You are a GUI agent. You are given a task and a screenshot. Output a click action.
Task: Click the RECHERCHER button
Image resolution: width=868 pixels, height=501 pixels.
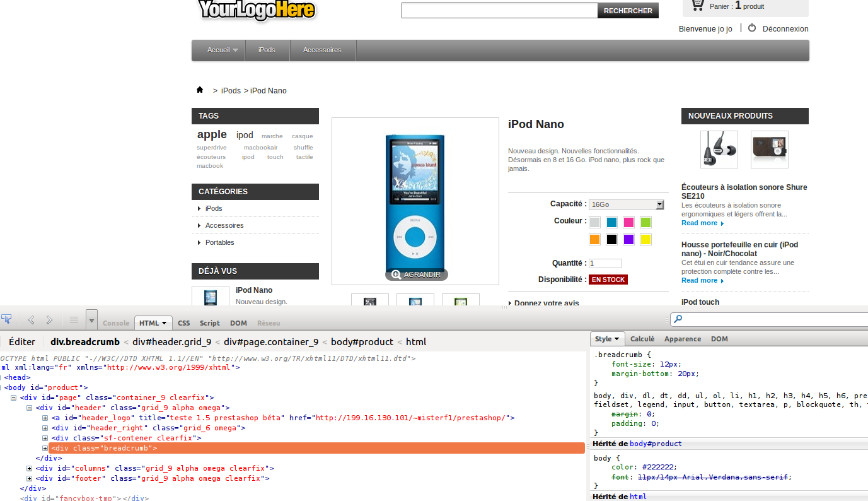[x=628, y=11]
